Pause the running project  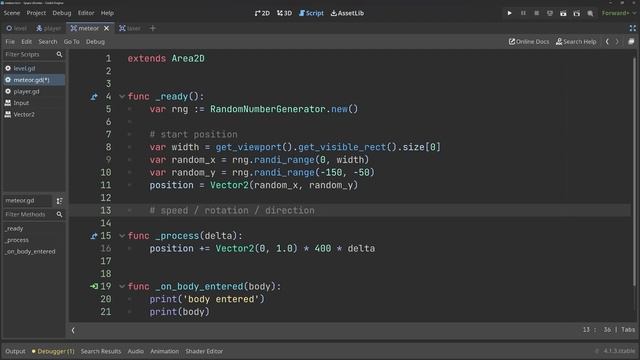click(x=523, y=13)
